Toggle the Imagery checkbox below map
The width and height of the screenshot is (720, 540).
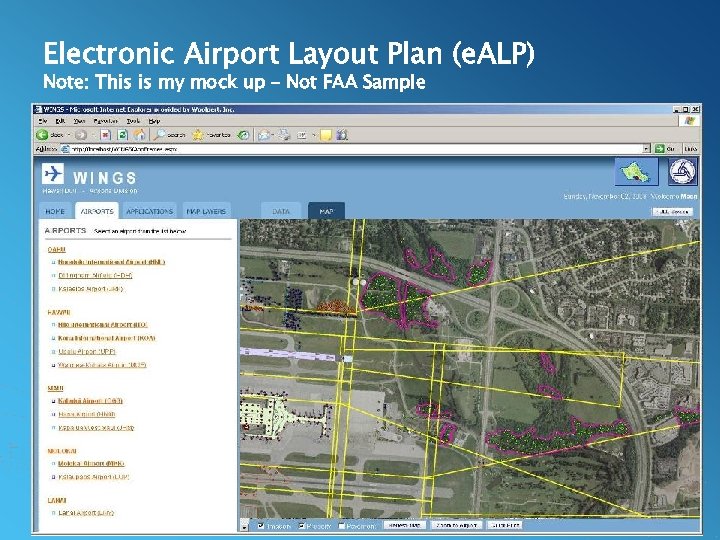[261, 526]
